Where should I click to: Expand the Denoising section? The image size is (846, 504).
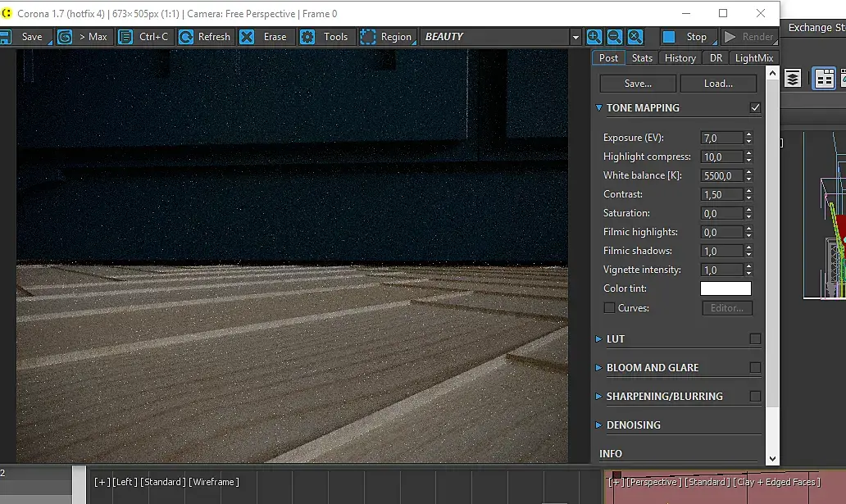(x=598, y=425)
